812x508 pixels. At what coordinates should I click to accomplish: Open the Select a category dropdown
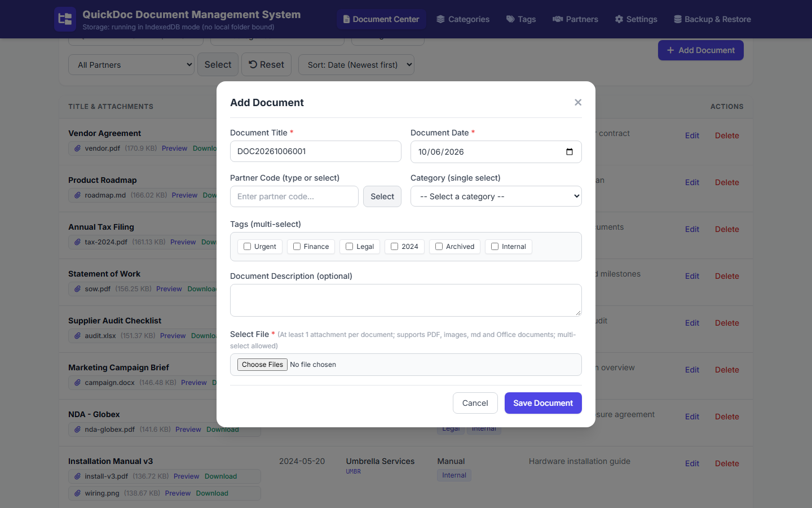[x=496, y=196]
